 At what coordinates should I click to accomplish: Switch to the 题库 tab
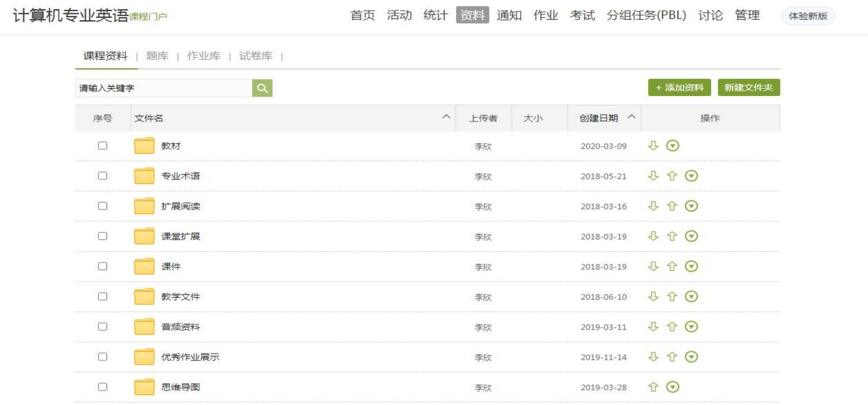point(157,56)
